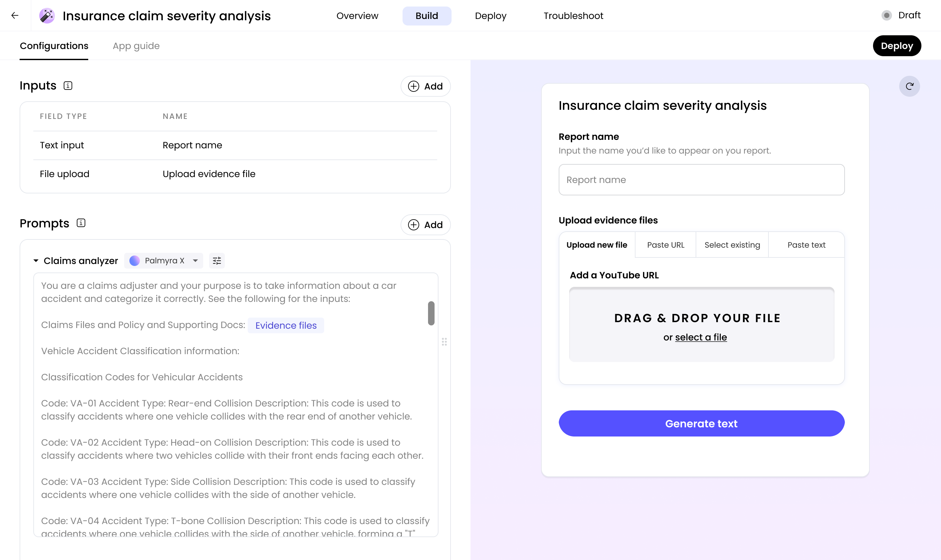Click the prompt text scrollbar thumb

(x=431, y=313)
